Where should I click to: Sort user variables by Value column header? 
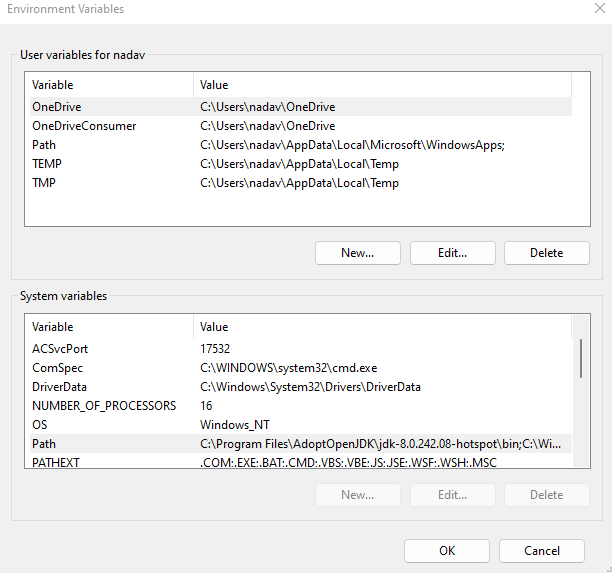pyautogui.click(x=382, y=85)
